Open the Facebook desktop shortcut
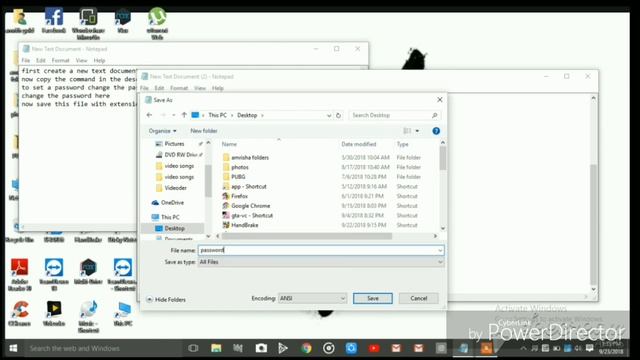 (54, 21)
